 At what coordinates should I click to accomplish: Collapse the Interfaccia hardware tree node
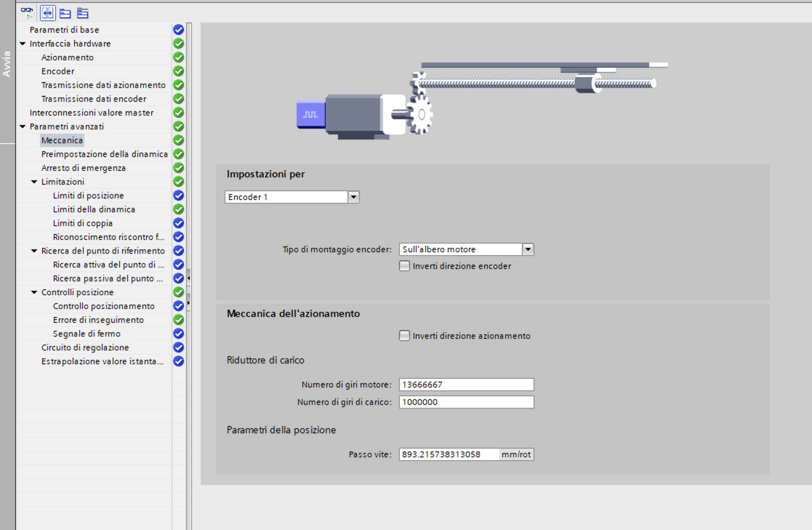coord(23,44)
